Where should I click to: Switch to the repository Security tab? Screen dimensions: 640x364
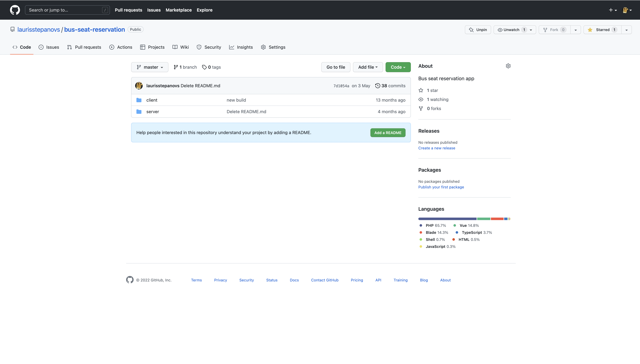(x=209, y=47)
